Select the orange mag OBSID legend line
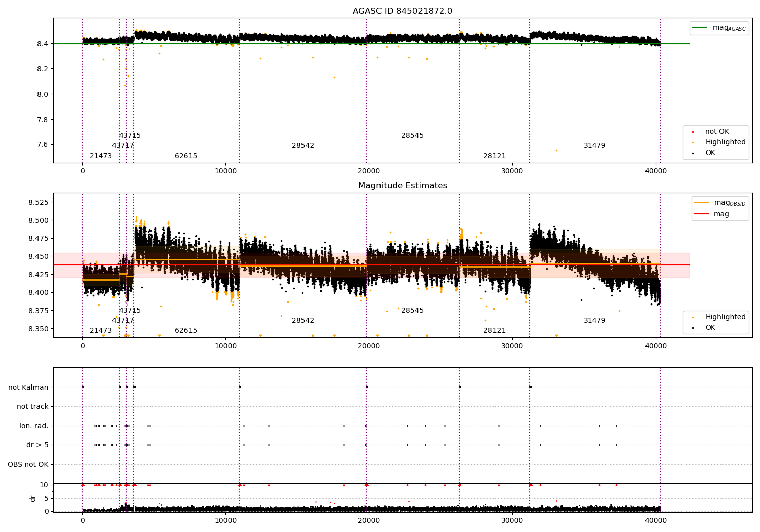Screen dimensions: 760x532 coord(702,203)
